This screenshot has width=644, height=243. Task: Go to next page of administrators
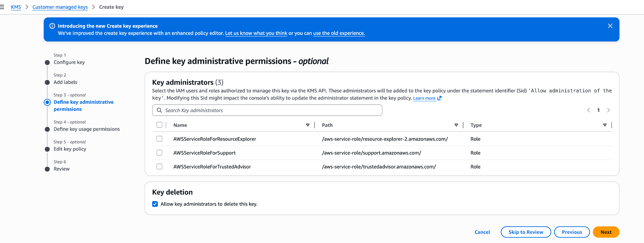[608, 110]
